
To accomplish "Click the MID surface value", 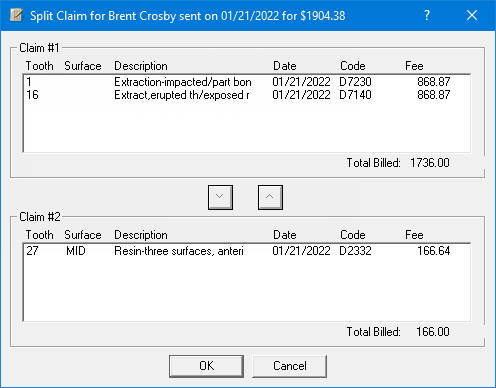I will click(76, 251).
